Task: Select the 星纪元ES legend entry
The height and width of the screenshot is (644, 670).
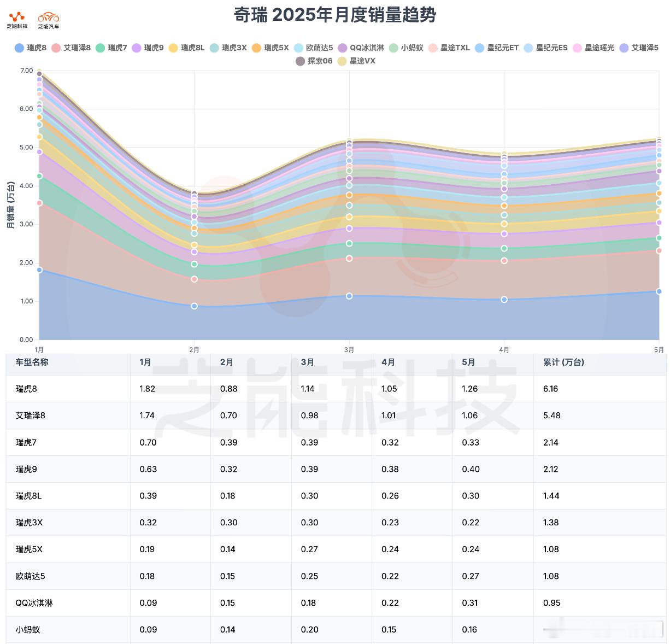Action: pyautogui.click(x=546, y=48)
